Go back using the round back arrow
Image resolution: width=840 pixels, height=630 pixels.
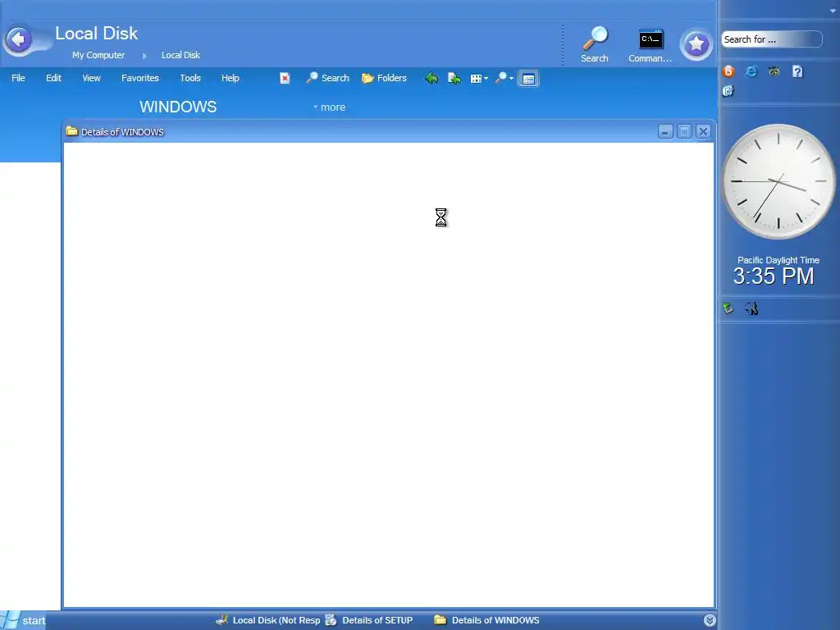[x=19, y=39]
